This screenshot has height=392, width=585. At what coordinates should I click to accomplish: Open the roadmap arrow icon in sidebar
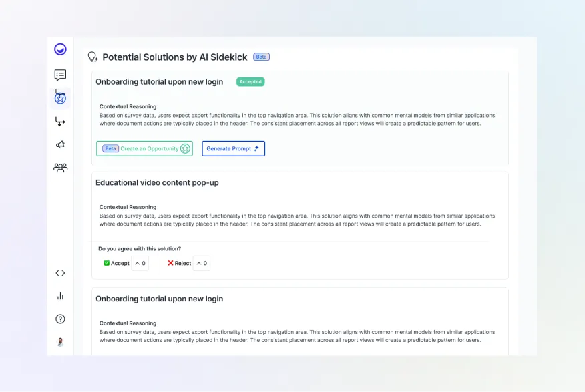(x=60, y=122)
